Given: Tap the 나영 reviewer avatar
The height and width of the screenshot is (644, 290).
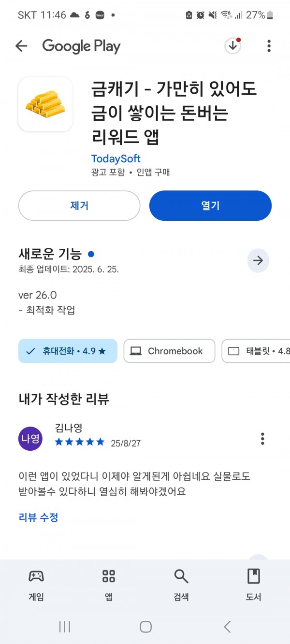Looking at the screenshot, I should (x=30, y=439).
